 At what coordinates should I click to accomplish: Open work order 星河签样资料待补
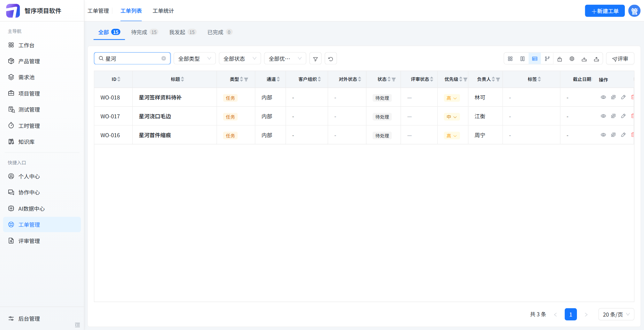pyautogui.click(x=160, y=97)
